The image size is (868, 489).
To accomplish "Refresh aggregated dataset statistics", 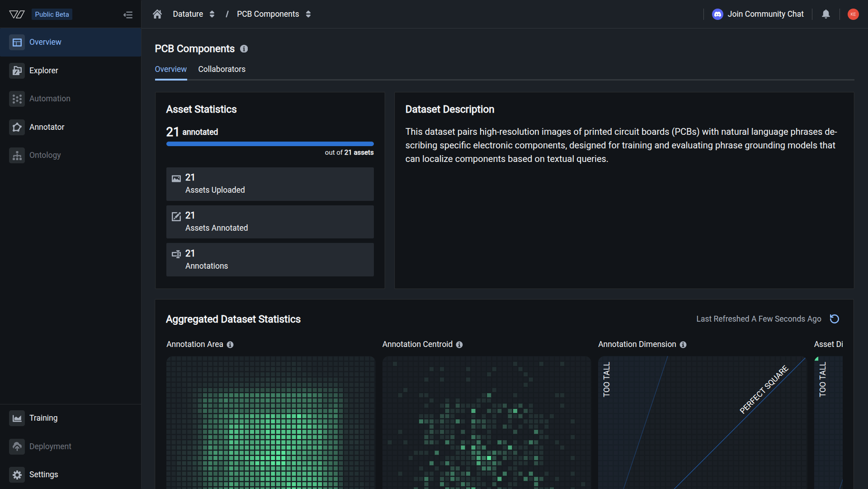I will pyautogui.click(x=835, y=319).
